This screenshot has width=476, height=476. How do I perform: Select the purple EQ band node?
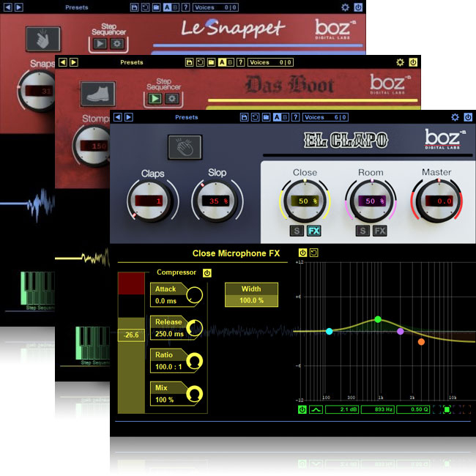(x=401, y=331)
